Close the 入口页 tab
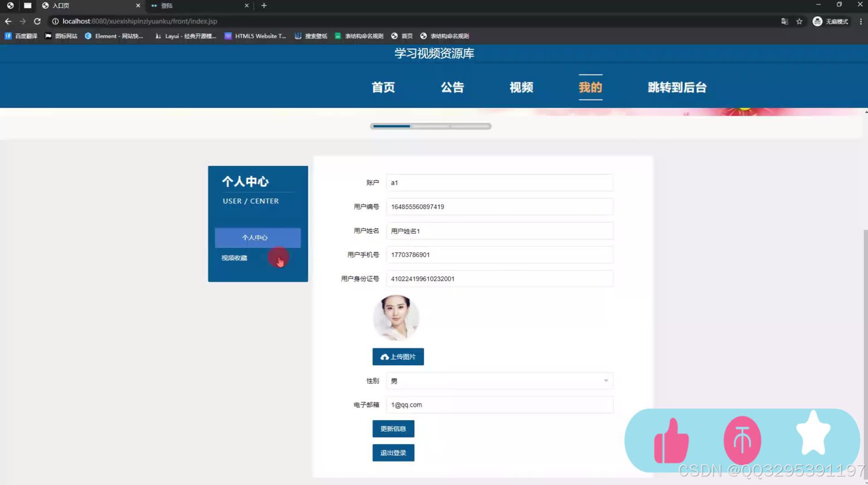Viewport: 868px width, 485px height. (138, 5)
